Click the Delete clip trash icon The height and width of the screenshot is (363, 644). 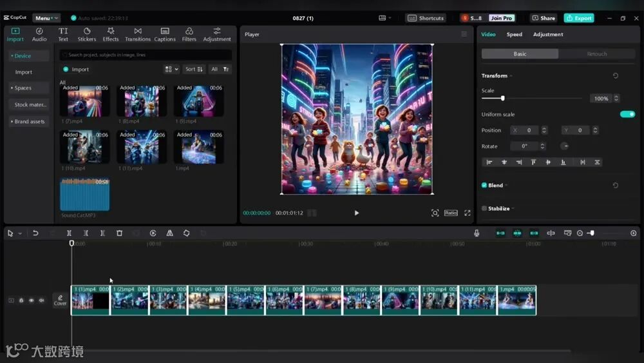pos(119,233)
